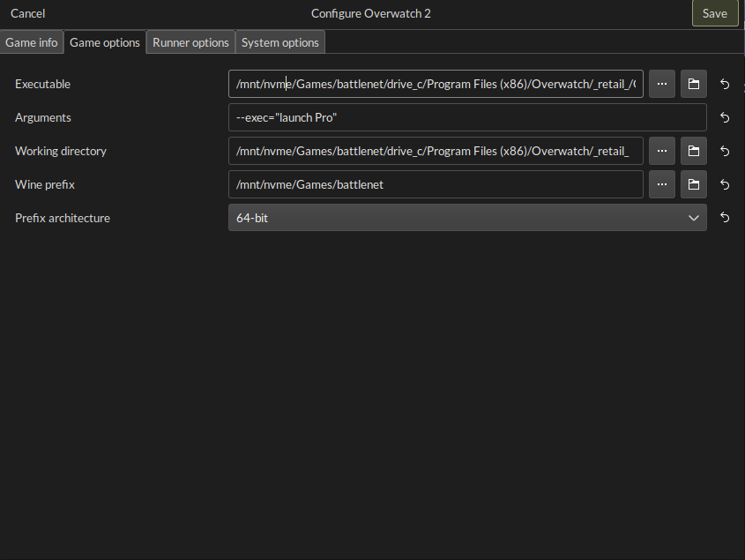The height and width of the screenshot is (560, 745).
Task: Cancel the configuration dialog
Action: (x=27, y=13)
